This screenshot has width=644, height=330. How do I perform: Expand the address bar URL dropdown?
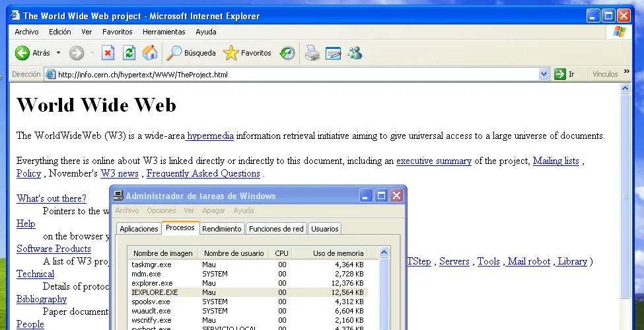pos(544,75)
